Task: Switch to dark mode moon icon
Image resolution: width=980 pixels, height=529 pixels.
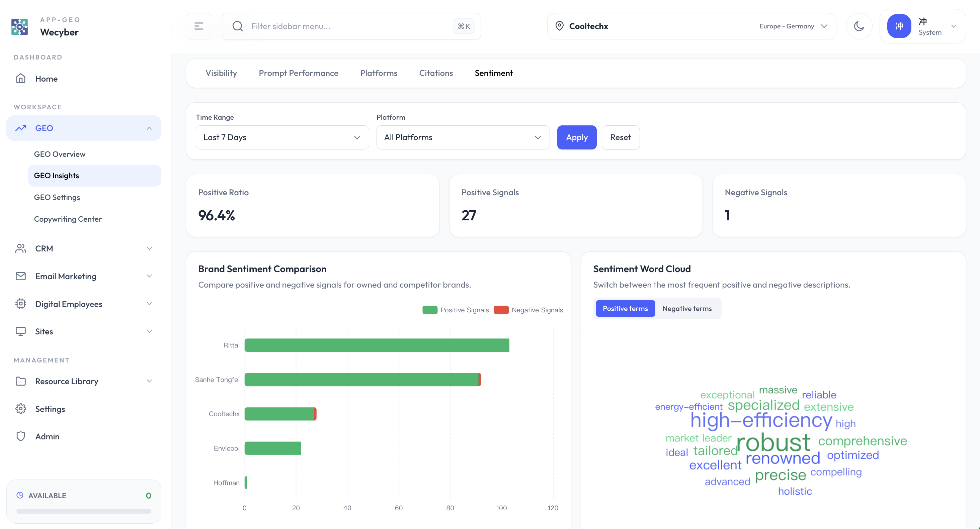Action: [x=859, y=26]
